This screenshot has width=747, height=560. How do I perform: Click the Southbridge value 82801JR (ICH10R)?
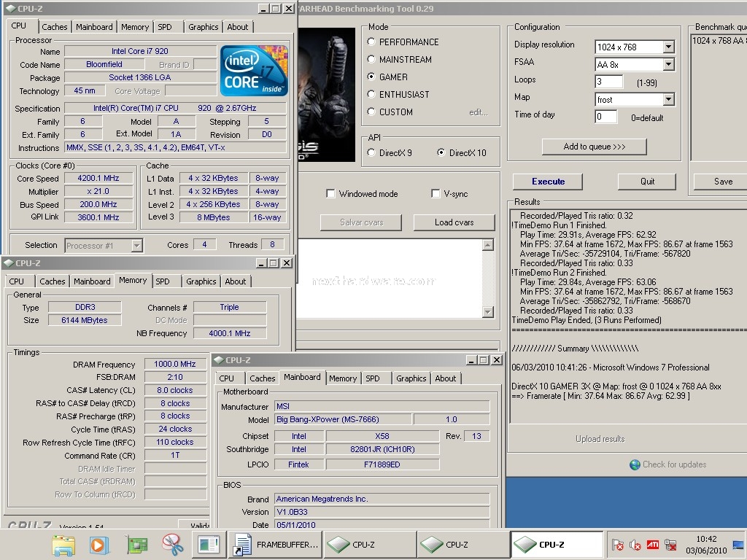click(x=382, y=449)
